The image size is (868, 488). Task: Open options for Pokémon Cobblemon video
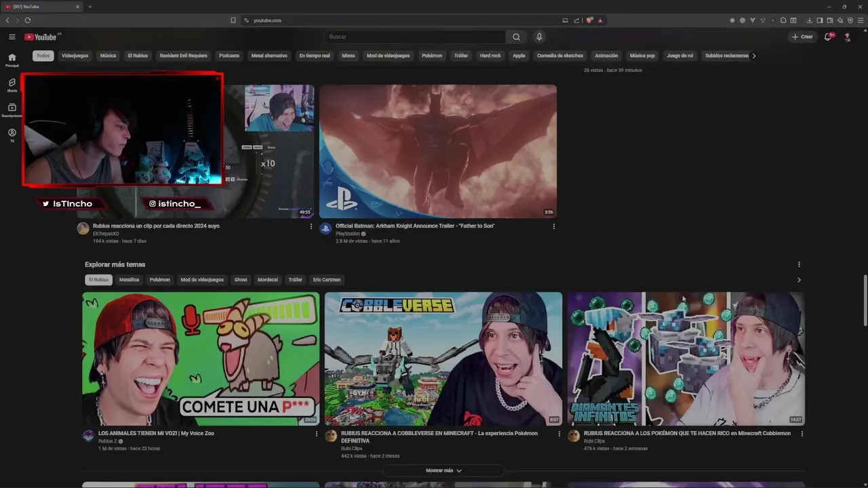(x=802, y=434)
